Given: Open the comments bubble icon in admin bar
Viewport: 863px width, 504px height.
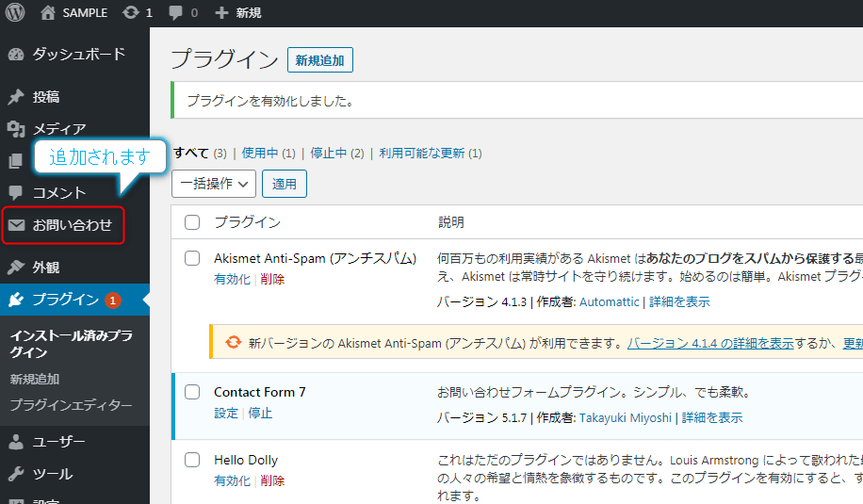Looking at the screenshot, I should [x=175, y=12].
